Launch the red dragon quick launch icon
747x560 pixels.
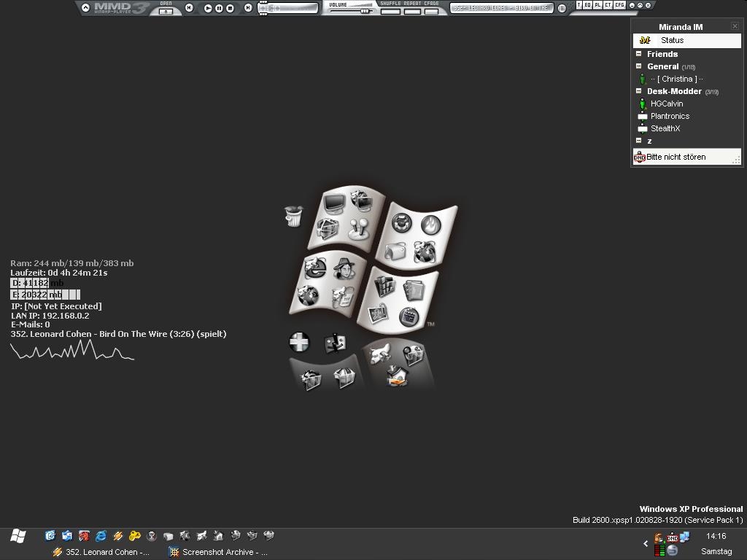[x=85, y=536]
